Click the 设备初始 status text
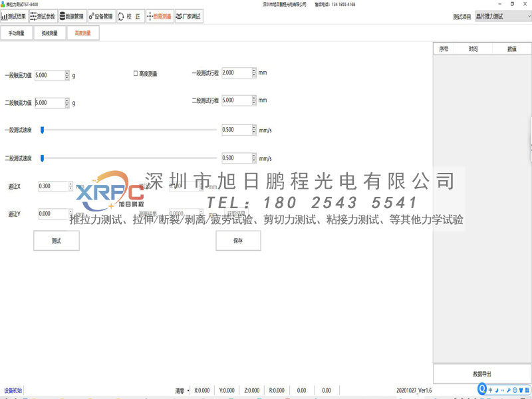This screenshot has width=532, height=399. pos(13,390)
